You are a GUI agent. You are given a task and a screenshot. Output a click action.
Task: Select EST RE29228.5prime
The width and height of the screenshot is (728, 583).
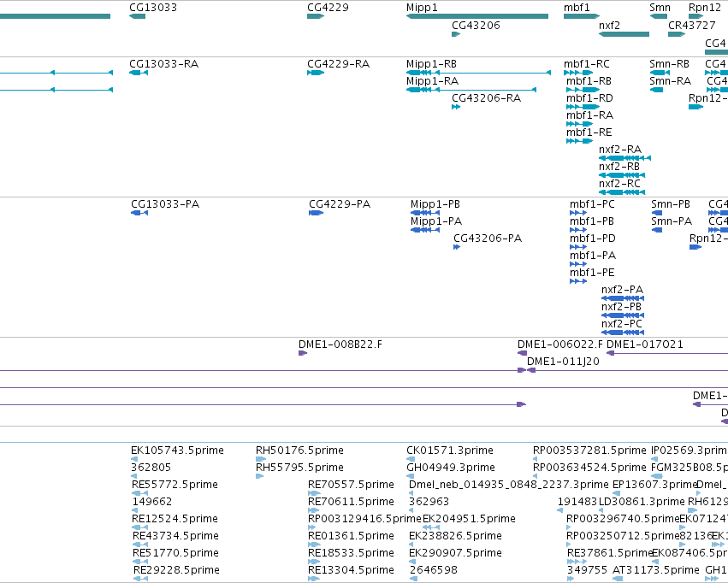(140, 579)
